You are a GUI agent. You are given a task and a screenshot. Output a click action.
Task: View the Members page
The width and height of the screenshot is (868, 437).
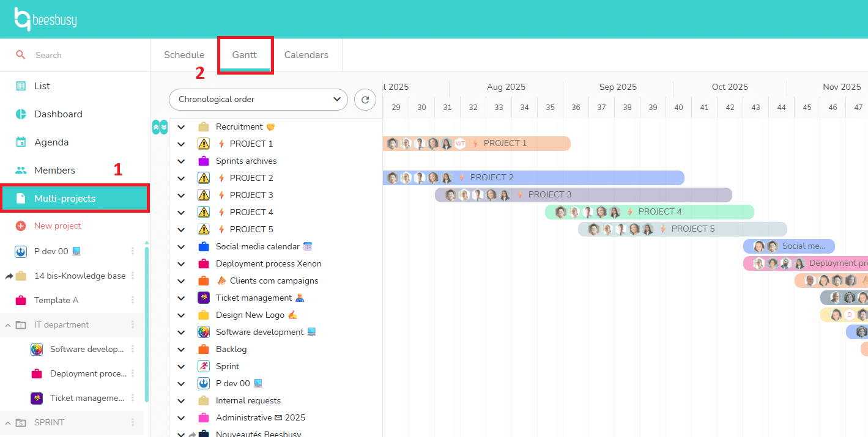coord(56,170)
